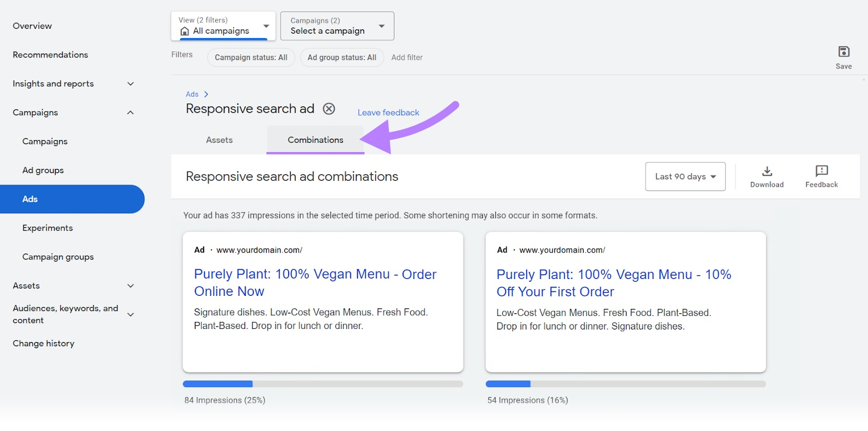Open the Last 90 days date selector
Image resolution: width=868 pixels, height=431 pixels.
click(685, 176)
